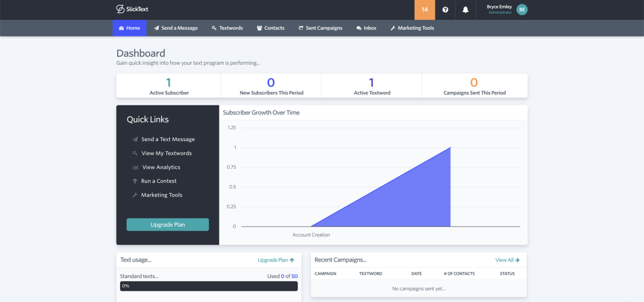The width and height of the screenshot is (644, 302).
Task: Click key icon beside View My Textwords
Action: click(135, 153)
